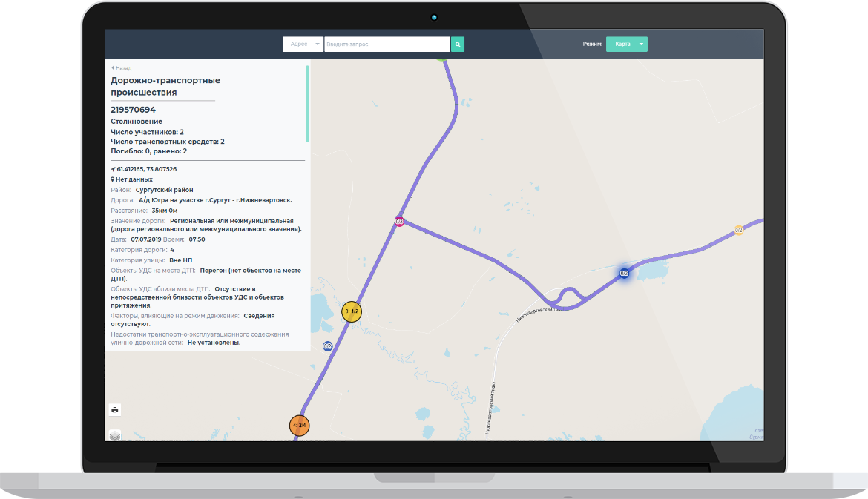Open the map layers icon

[x=114, y=436]
